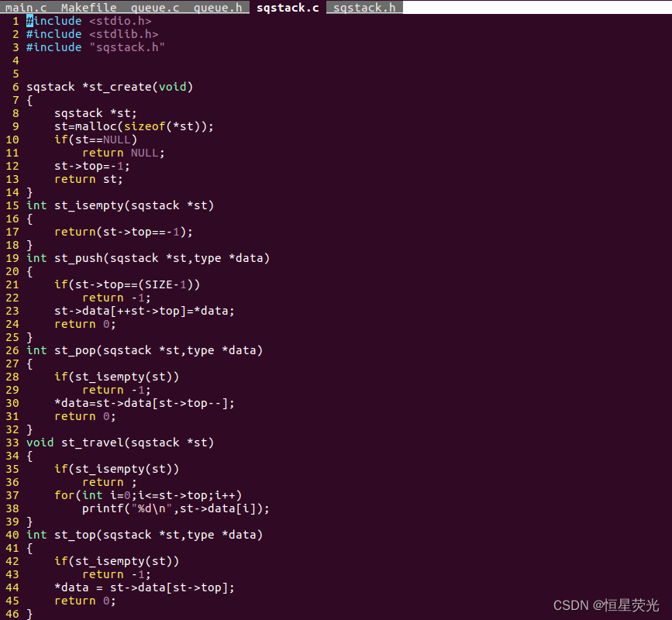Click the line 'sqstack *st;'

tap(95, 113)
